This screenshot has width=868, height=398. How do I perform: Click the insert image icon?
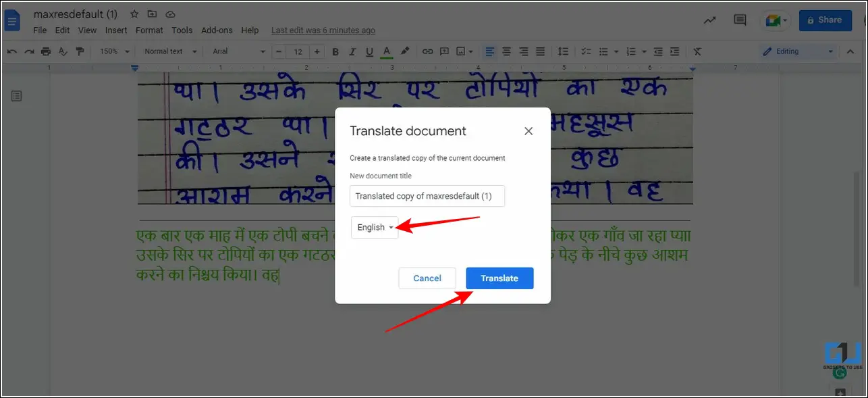(461, 51)
